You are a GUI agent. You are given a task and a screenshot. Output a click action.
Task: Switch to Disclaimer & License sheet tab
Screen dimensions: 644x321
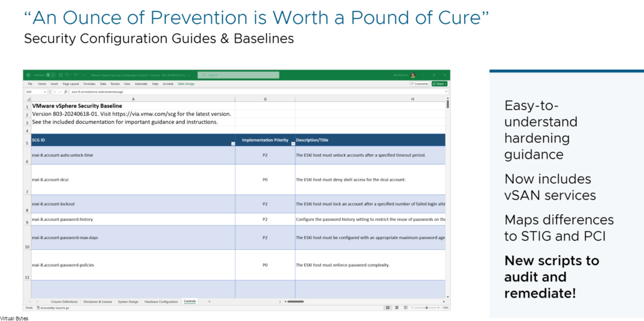pos(97,301)
